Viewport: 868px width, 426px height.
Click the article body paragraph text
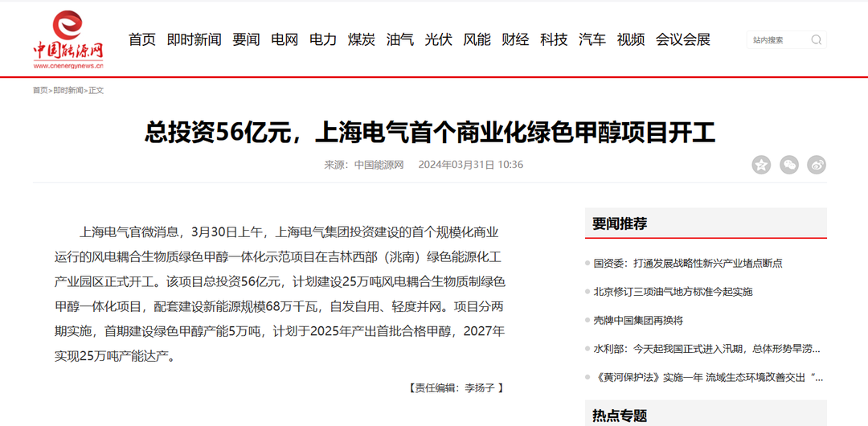pyautogui.click(x=280, y=293)
